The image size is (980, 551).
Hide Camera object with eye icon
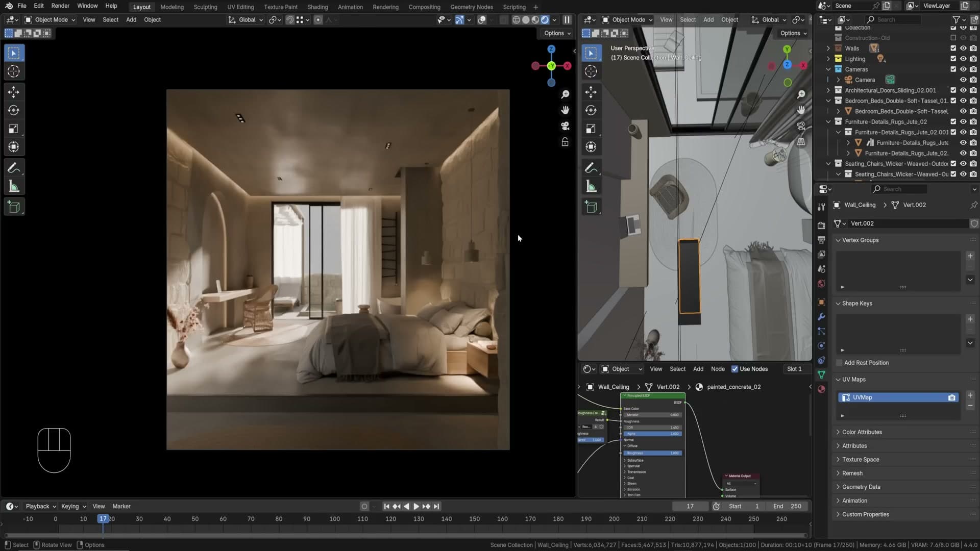click(963, 80)
